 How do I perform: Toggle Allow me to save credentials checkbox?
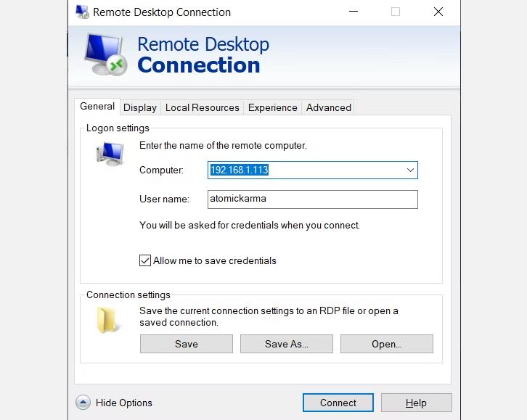[145, 260]
